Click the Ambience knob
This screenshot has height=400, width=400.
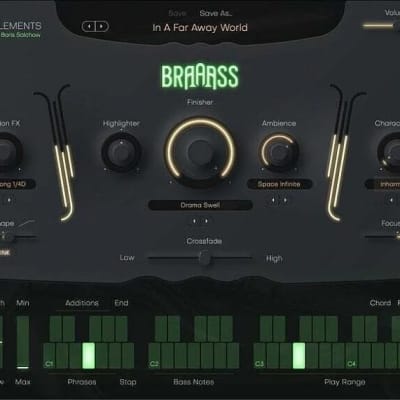pos(279,152)
